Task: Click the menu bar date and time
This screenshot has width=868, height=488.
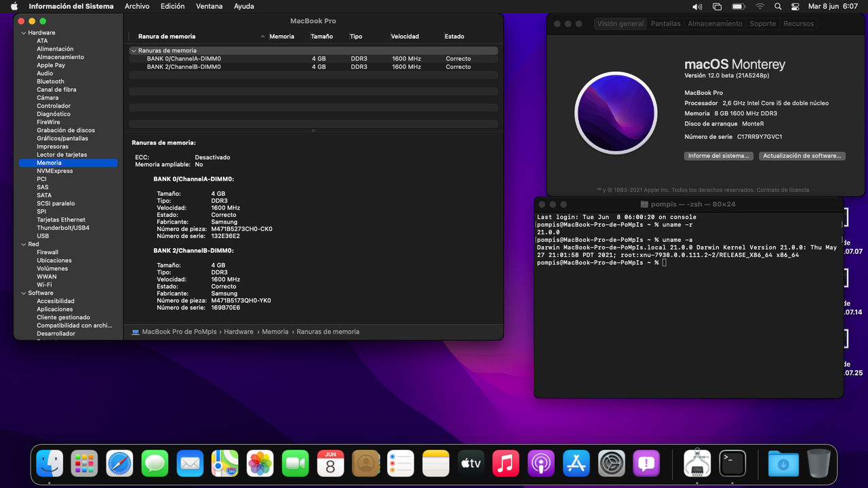Action: (833, 6)
